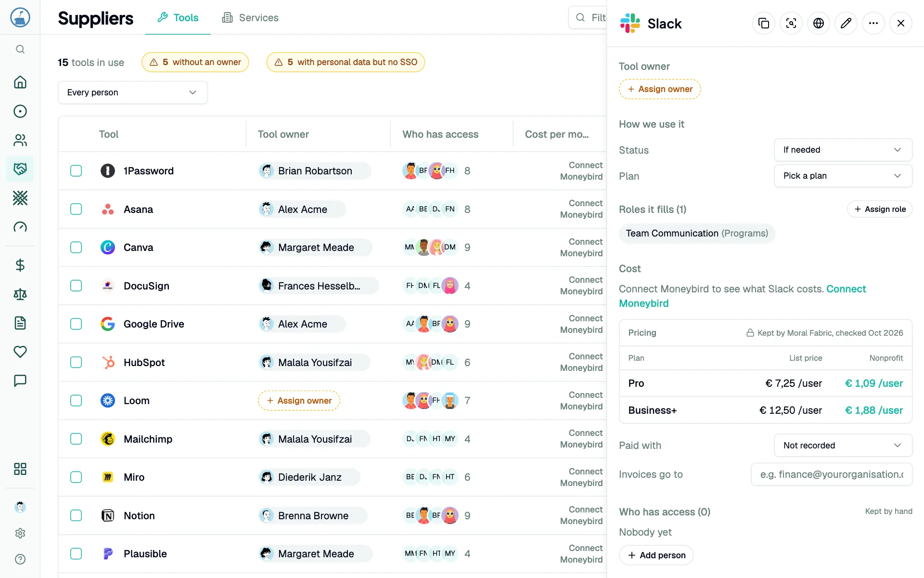This screenshot has width=924, height=578.
Task: Click the Filter search field at top
Action: 588,18
